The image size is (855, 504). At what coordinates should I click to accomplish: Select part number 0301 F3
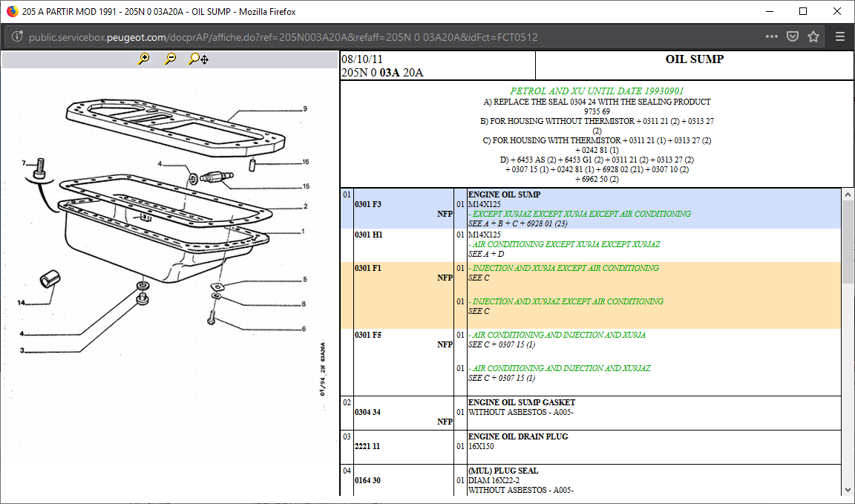(368, 205)
